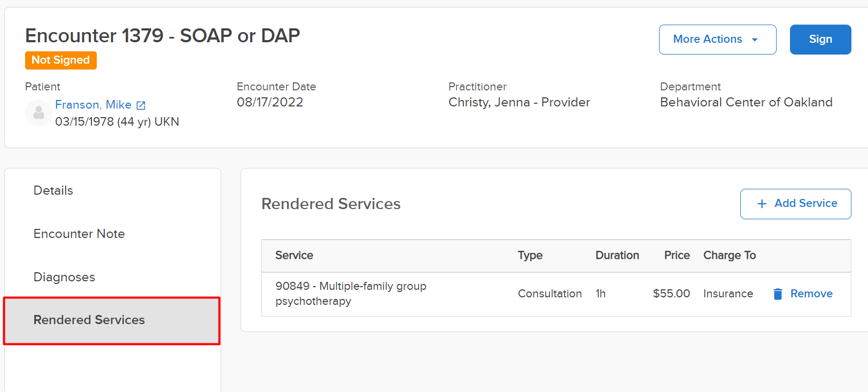Open the More Actions menu button

717,40
